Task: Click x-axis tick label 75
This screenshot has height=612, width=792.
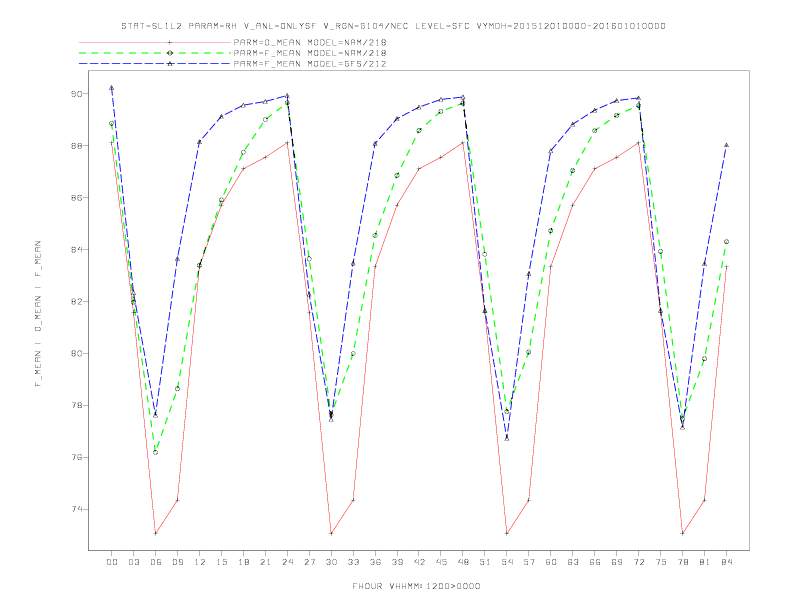Action: [x=661, y=562]
